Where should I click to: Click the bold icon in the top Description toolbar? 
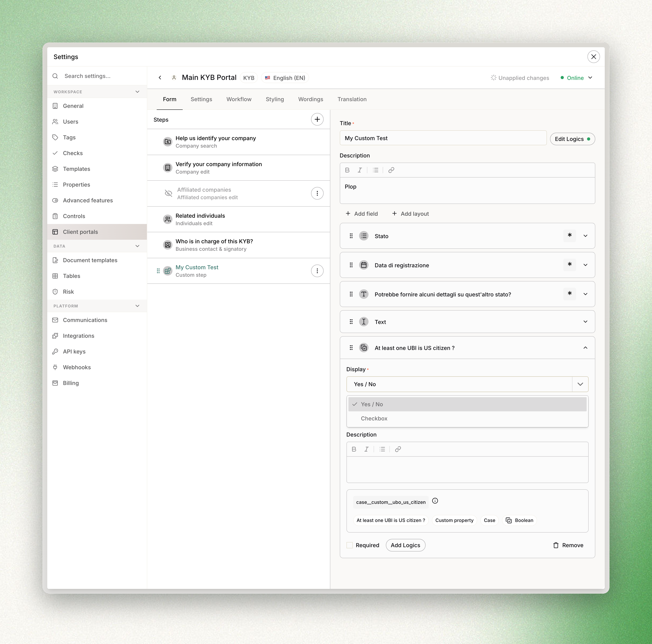coord(347,170)
